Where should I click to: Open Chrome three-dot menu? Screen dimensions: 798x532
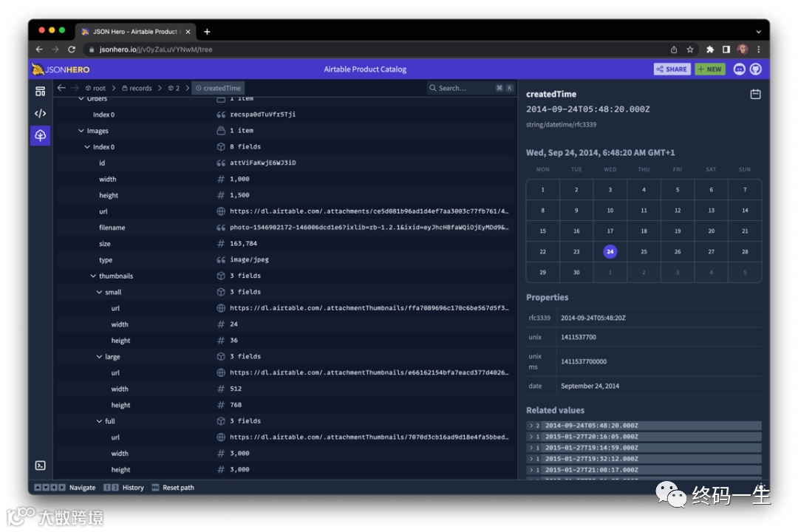tap(758, 50)
